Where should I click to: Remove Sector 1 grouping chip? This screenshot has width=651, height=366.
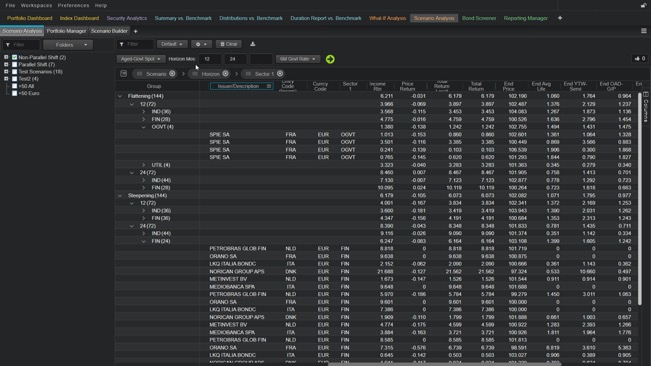tap(280, 74)
